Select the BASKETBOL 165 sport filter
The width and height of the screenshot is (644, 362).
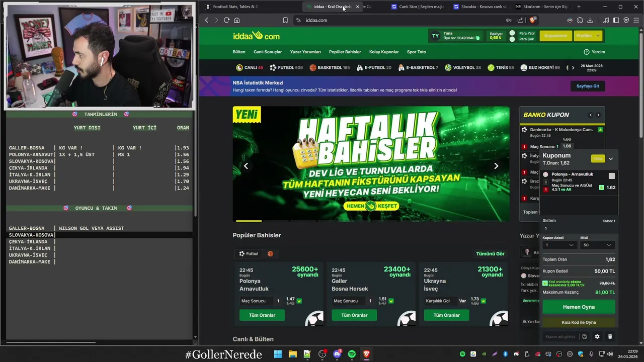(x=330, y=67)
